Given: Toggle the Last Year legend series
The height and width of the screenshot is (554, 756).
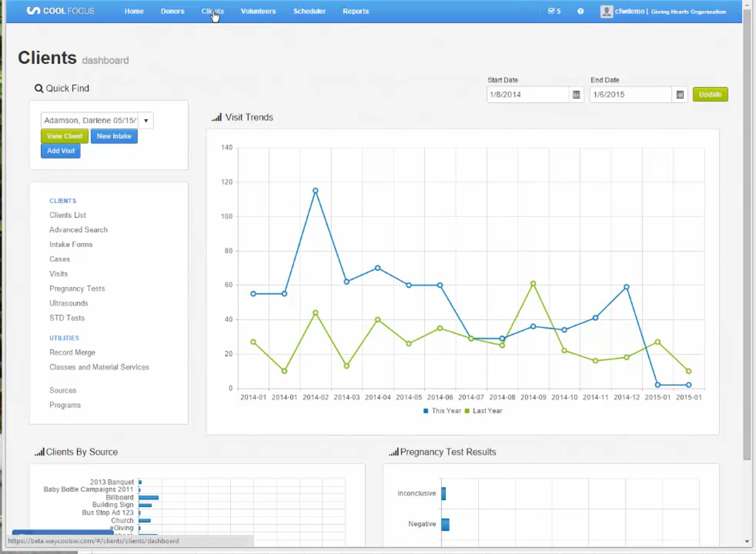Looking at the screenshot, I should 484,411.
